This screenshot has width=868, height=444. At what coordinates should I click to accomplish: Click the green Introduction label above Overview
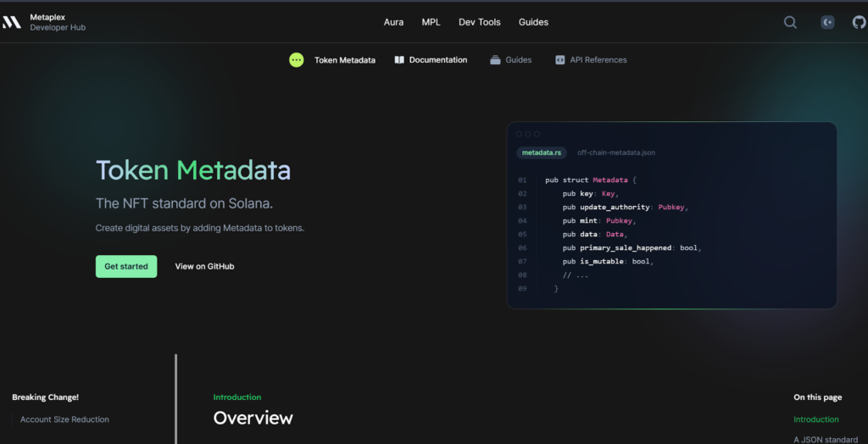click(237, 397)
